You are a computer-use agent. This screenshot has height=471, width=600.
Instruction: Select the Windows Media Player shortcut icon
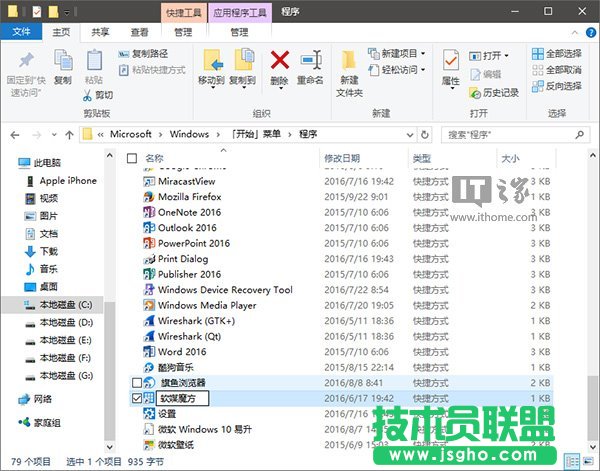[149, 305]
